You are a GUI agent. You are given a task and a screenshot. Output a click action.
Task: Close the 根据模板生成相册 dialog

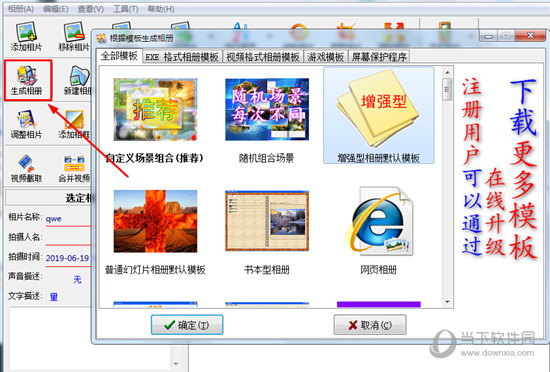pos(531,35)
